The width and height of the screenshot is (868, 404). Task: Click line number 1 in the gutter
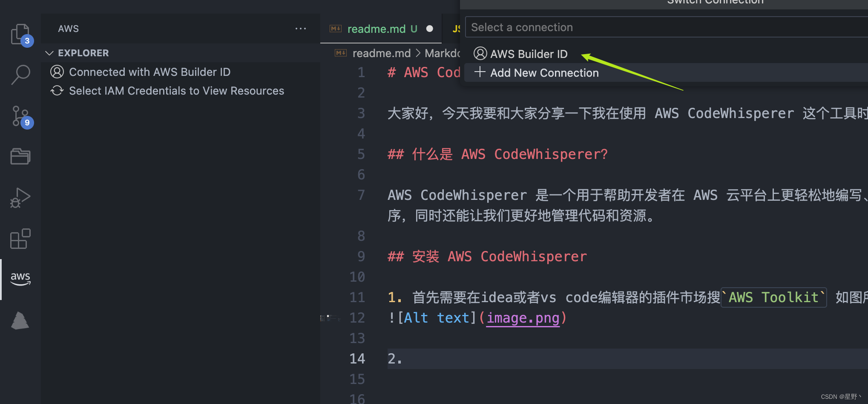coord(361,72)
